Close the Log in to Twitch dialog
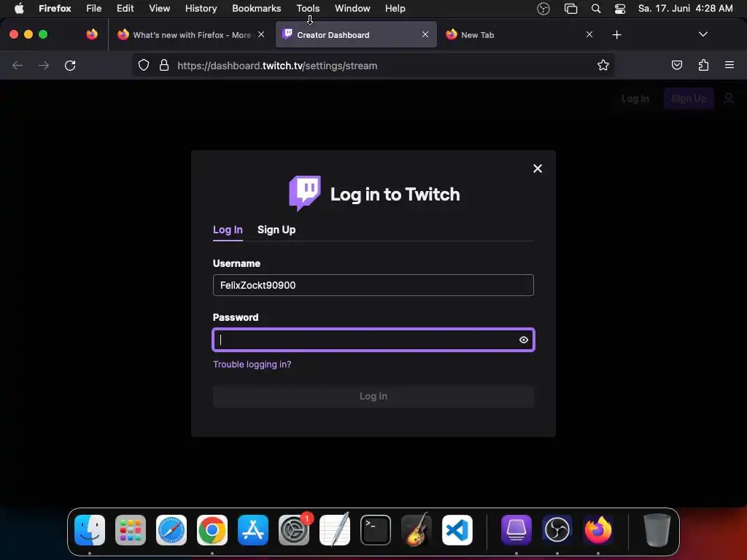 coord(538,168)
